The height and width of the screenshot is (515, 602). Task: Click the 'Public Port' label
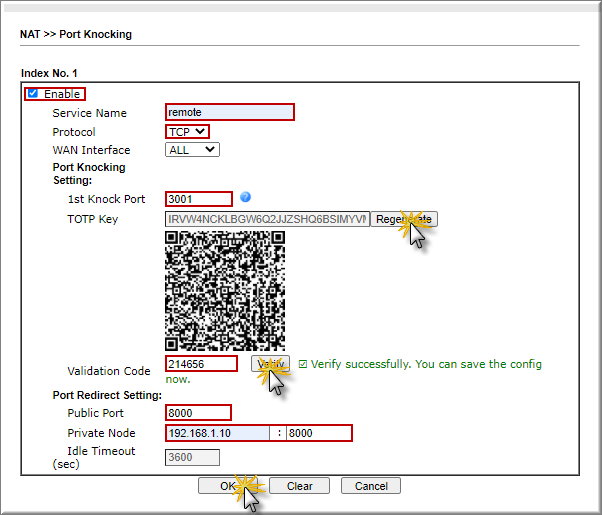(x=96, y=413)
